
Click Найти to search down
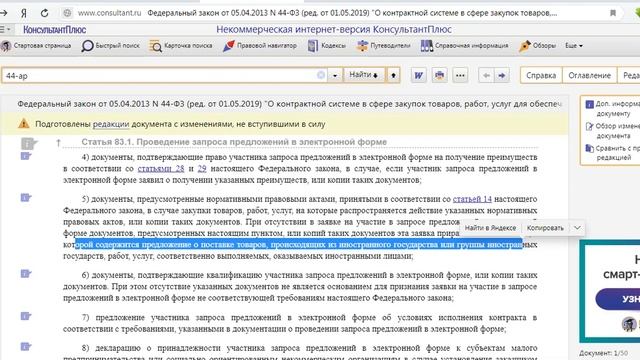click(364, 75)
